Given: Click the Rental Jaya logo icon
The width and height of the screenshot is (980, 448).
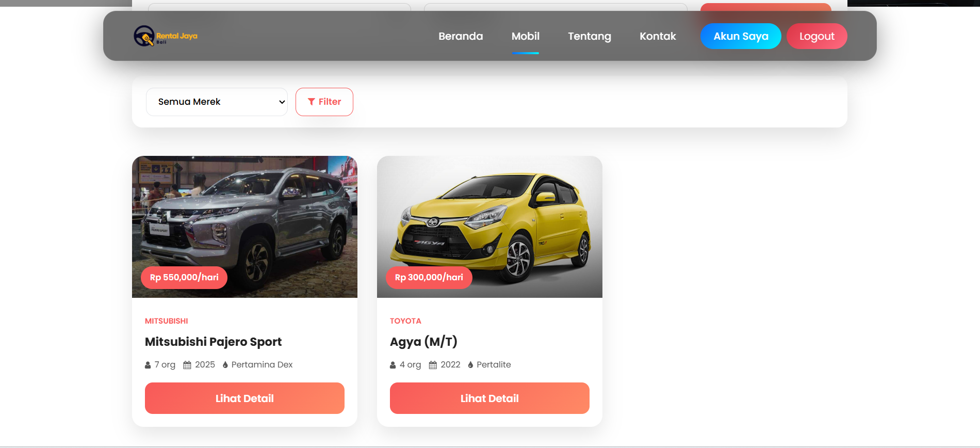Looking at the screenshot, I should (144, 36).
